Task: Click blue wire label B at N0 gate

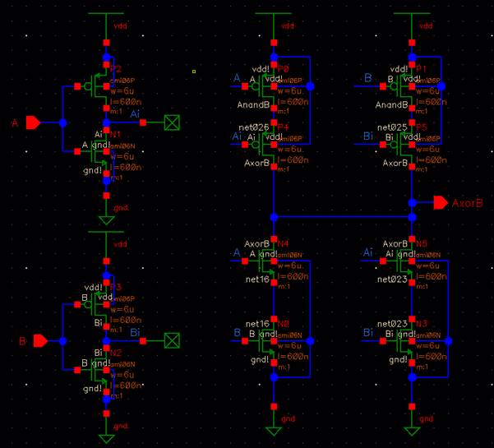Action: (238, 332)
